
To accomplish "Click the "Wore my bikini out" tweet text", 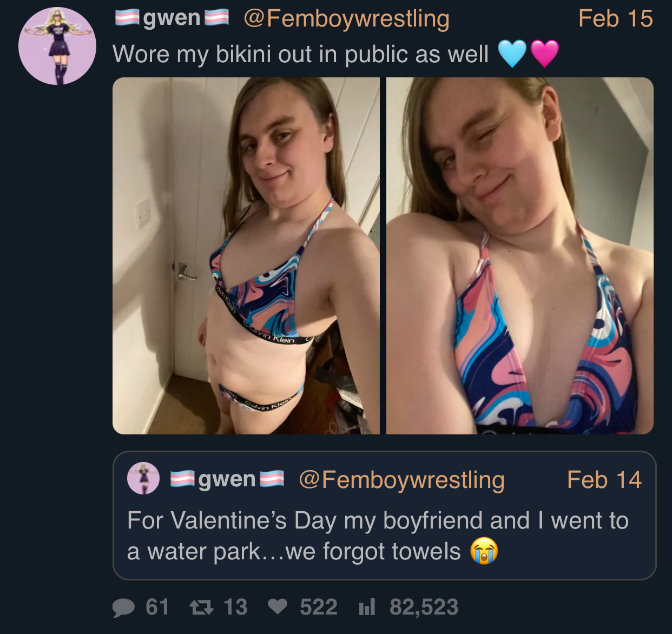I will tap(300, 54).
